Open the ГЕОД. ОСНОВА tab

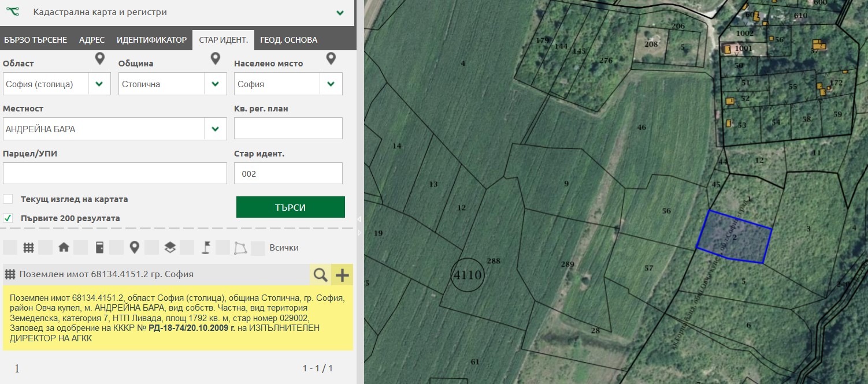point(288,40)
